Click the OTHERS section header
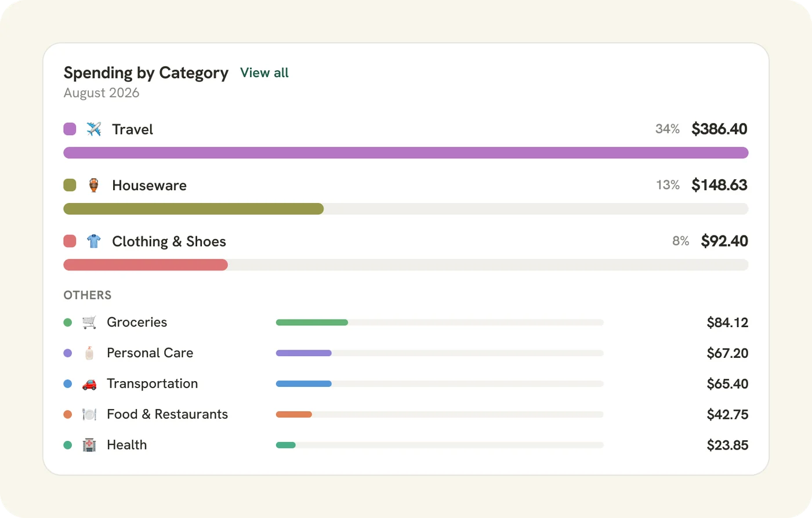Screen dimensions: 812x518 click(88, 295)
